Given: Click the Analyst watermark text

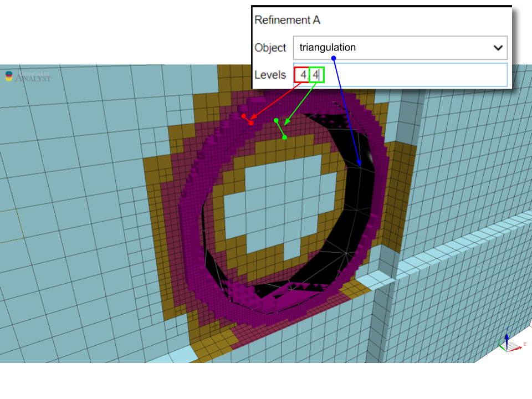Looking at the screenshot, I should [x=32, y=78].
